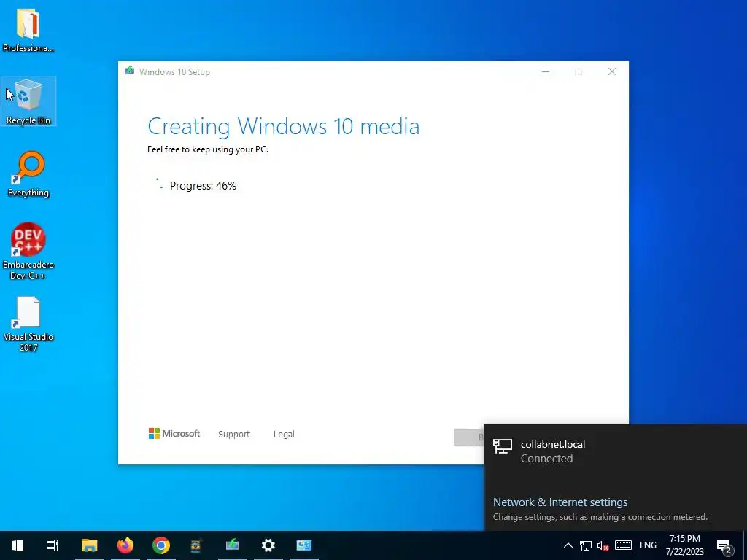Open the blue window app on the taskbar

304,545
